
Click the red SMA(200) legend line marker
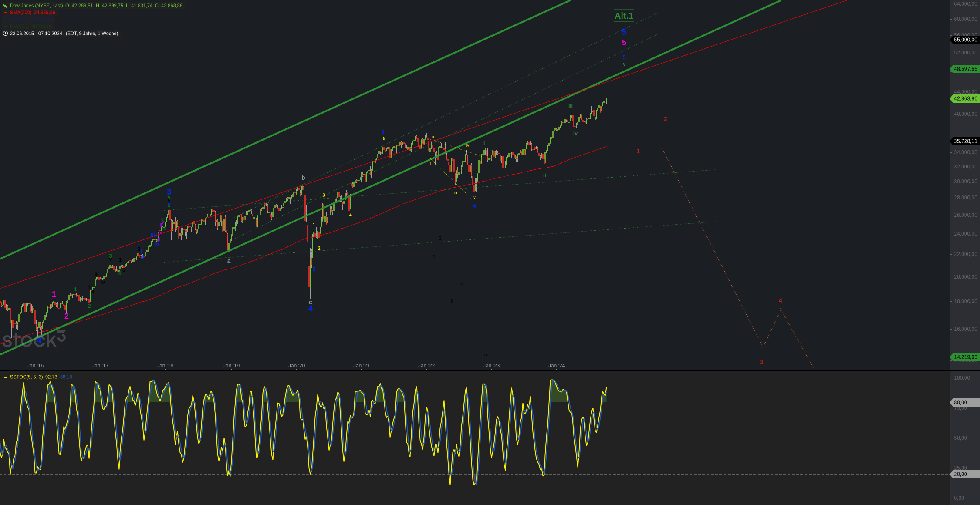pyautogui.click(x=5, y=13)
